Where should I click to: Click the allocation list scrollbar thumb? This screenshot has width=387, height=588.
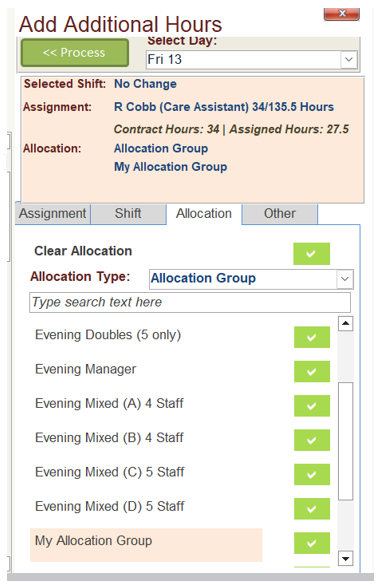(345, 441)
